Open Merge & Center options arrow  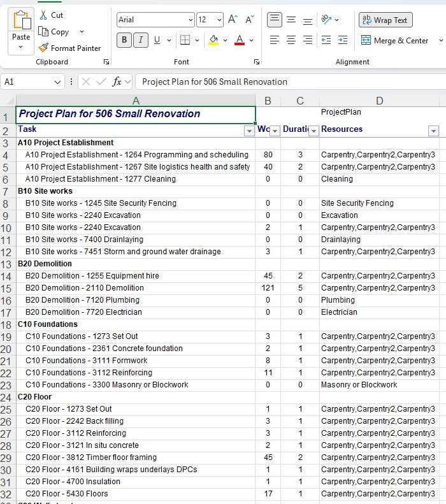[441, 41]
